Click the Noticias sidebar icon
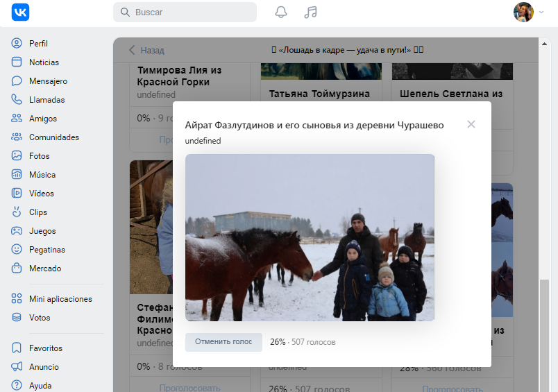The width and height of the screenshot is (558, 392). 17,62
